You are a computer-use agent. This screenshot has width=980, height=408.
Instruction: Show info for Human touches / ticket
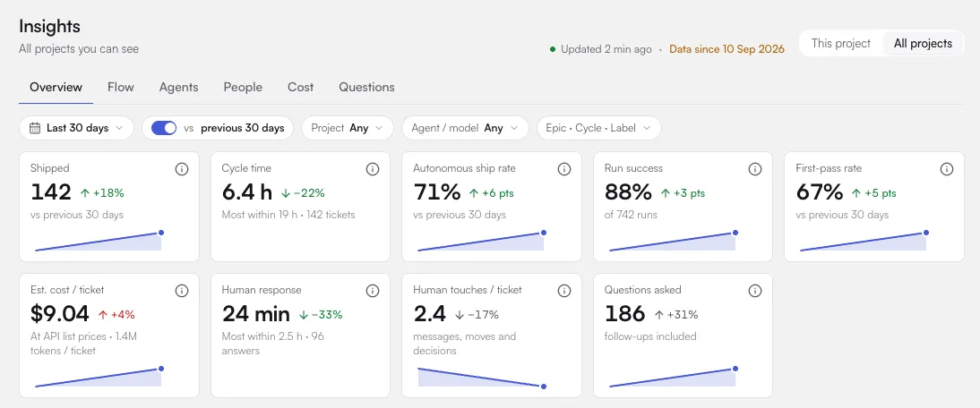pyautogui.click(x=563, y=291)
